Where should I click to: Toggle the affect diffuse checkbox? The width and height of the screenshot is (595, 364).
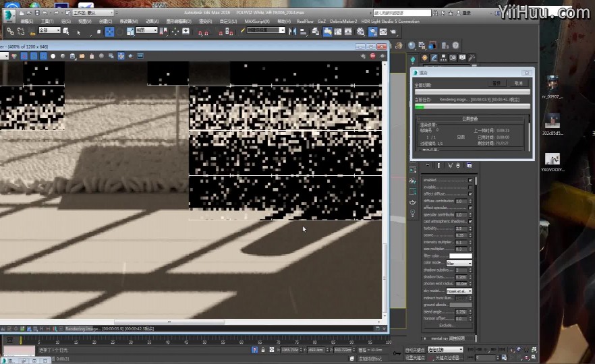coord(470,193)
